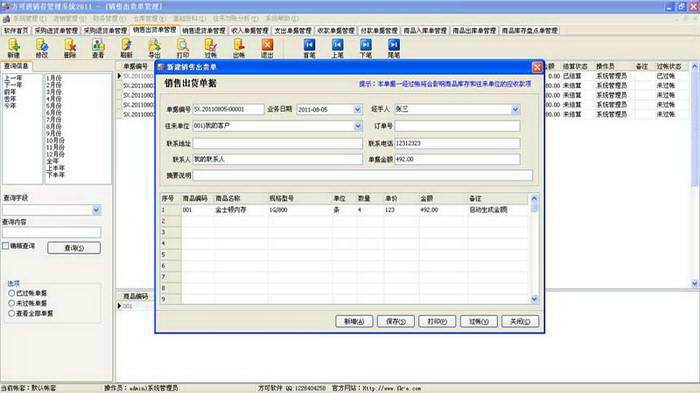This screenshot has height=393, width=700.
Task: Go to last record with 尾笔 icon
Action: pos(394,48)
